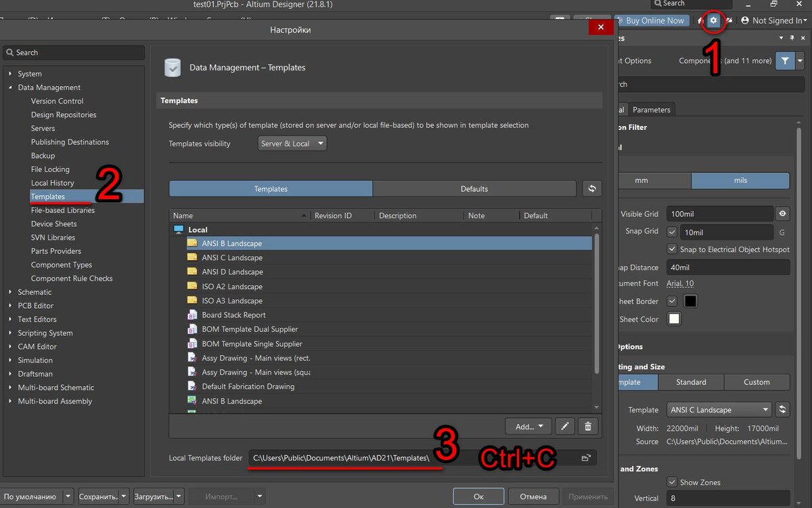Click the Arial, 10 document font link
This screenshot has width=812, height=508.
pos(680,283)
